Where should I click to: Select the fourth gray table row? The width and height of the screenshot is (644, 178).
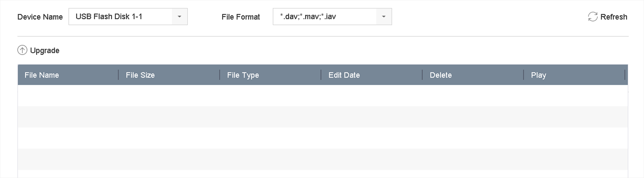pos(322,159)
